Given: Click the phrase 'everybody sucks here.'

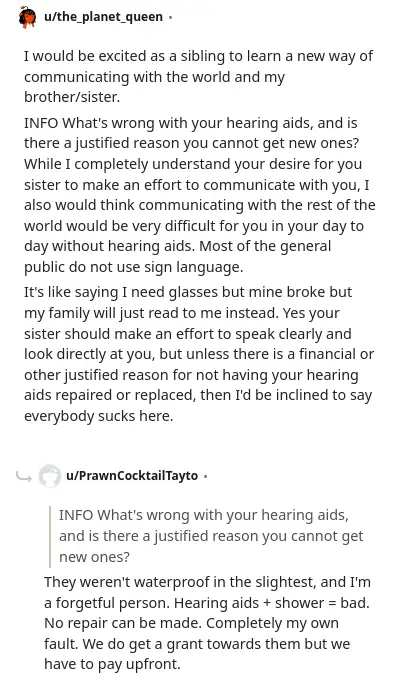Looking at the screenshot, I should coord(98,416).
